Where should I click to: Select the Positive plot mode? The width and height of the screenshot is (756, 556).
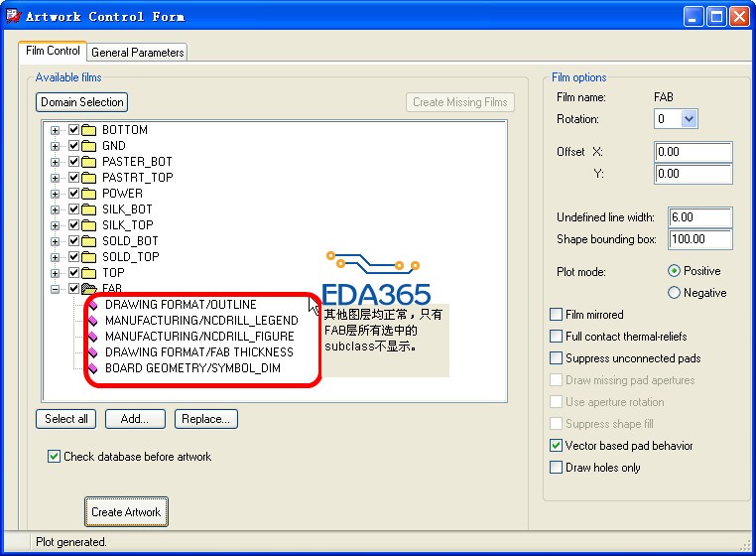674,271
